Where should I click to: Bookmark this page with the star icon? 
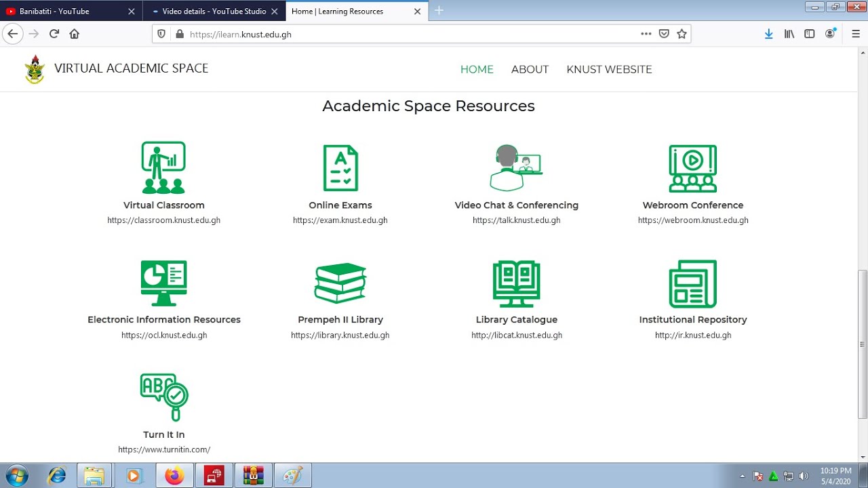tap(682, 34)
